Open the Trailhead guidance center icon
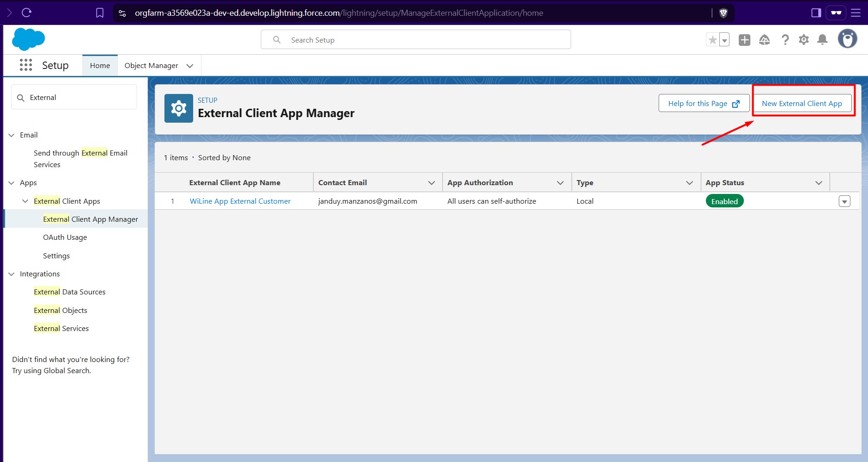The height and width of the screenshot is (462, 868). (x=764, y=39)
